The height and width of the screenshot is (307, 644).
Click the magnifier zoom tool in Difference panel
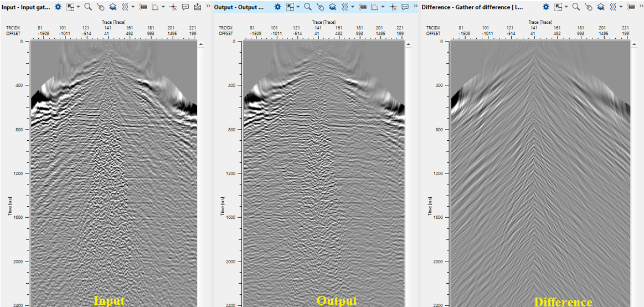point(576,7)
